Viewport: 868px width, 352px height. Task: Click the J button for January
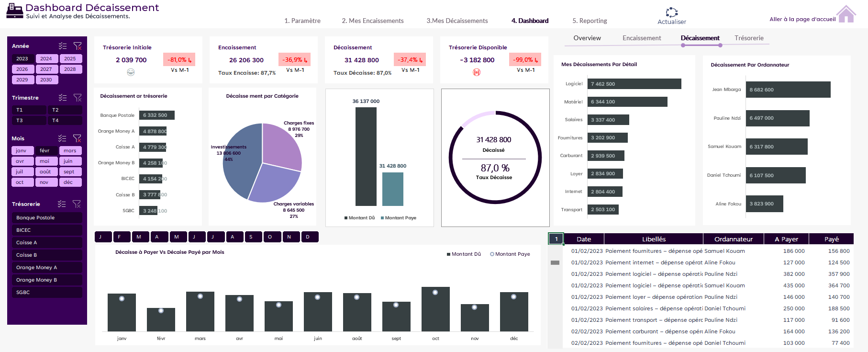pos(103,237)
